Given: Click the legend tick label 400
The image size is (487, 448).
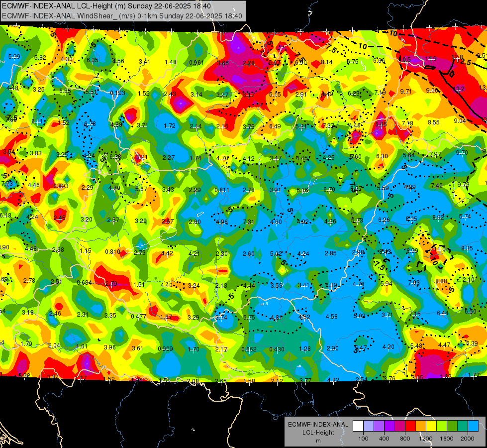Looking at the screenshot, I should (384, 439).
